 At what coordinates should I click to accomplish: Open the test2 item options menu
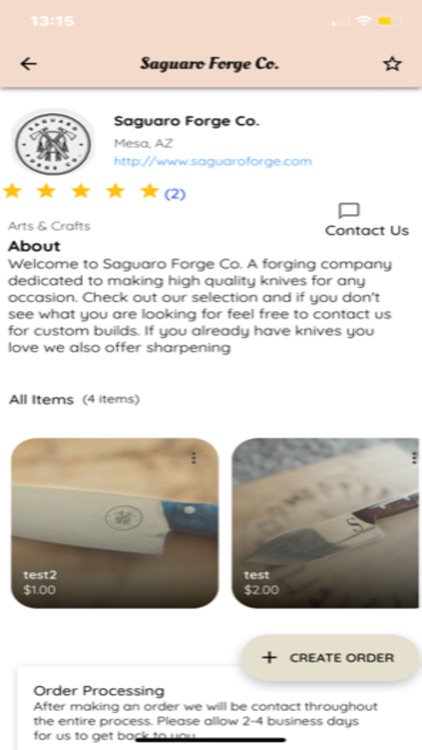click(193, 458)
